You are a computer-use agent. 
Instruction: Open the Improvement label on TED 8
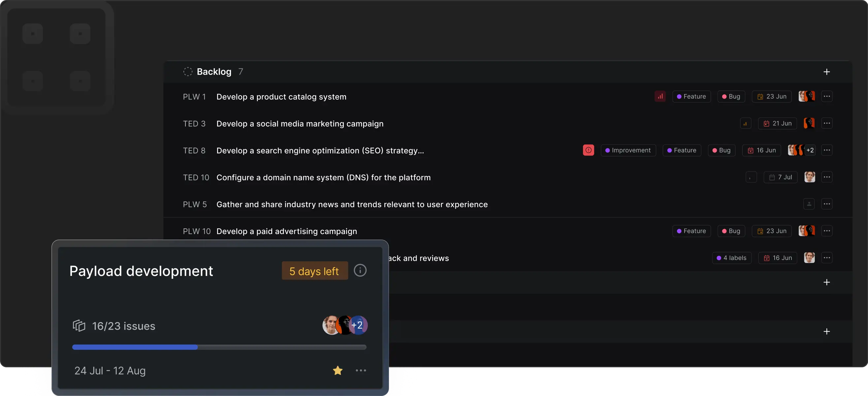628,150
